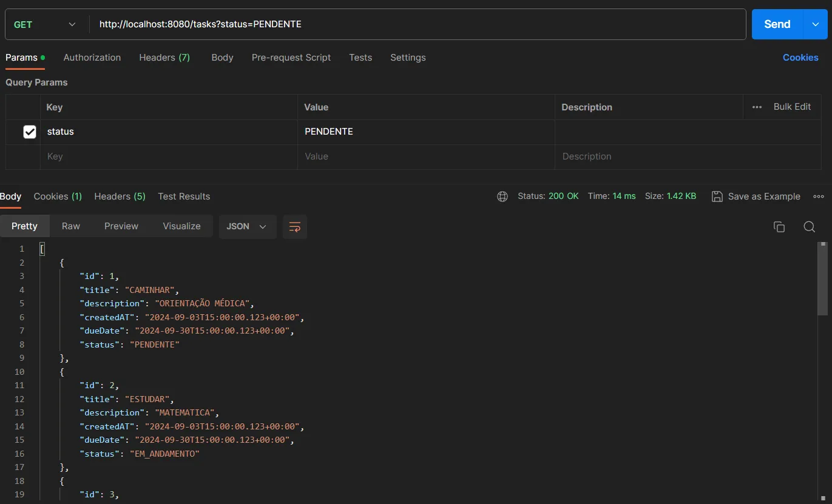Click the "MATEMATICA" description value
Screen dimensions: 832x504
(185, 412)
